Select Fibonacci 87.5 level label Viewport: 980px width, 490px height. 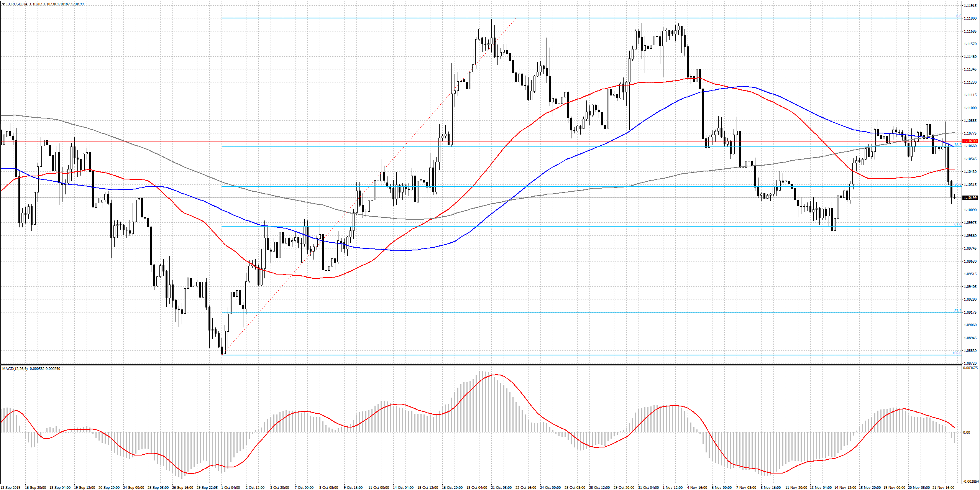tap(957, 311)
